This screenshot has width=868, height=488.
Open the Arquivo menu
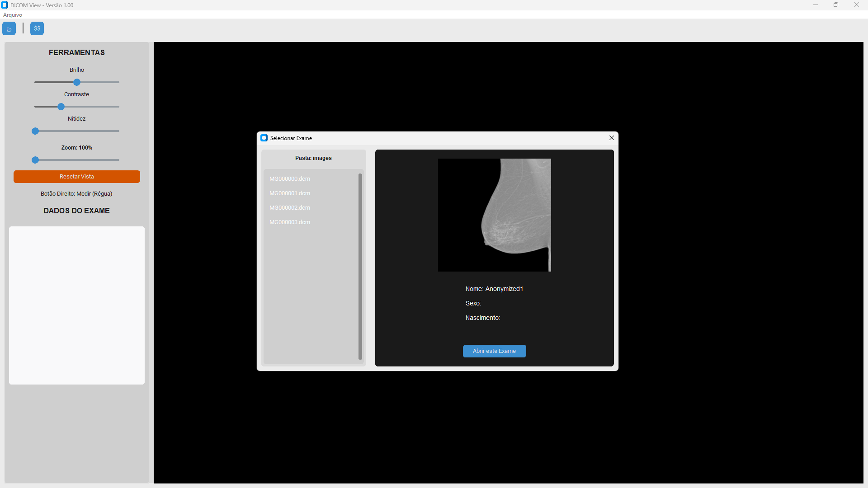(x=13, y=15)
